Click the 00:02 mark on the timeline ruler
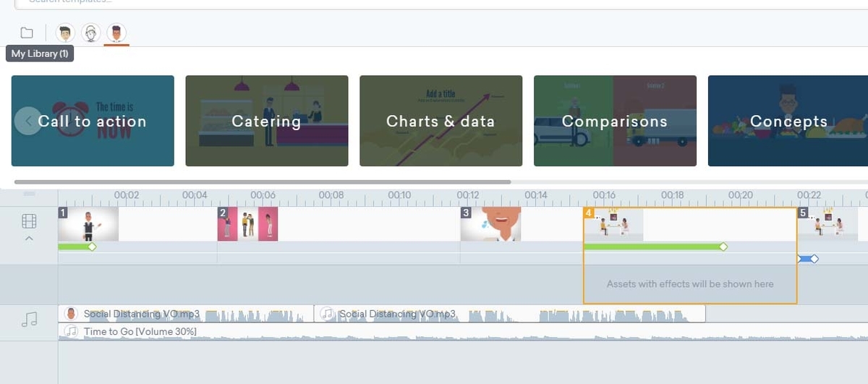This screenshot has height=384, width=868. coord(127,195)
